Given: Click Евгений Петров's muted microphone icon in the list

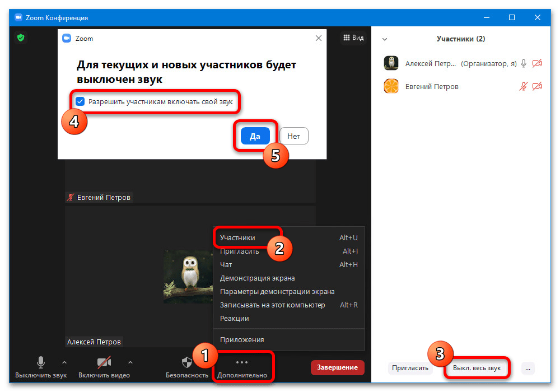Looking at the screenshot, I should [523, 86].
